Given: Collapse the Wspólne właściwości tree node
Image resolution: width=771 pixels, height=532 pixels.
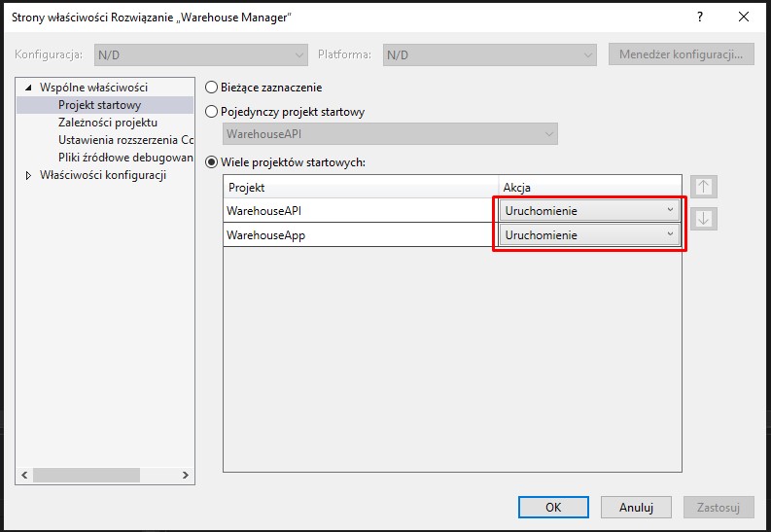Looking at the screenshot, I should click(28, 88).
